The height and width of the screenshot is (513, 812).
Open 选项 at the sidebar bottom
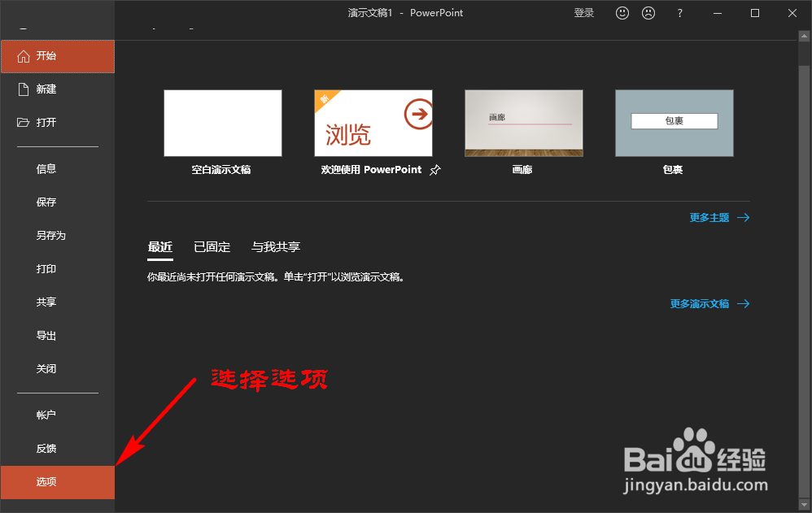pyautogui.click(x=58, y=482)
